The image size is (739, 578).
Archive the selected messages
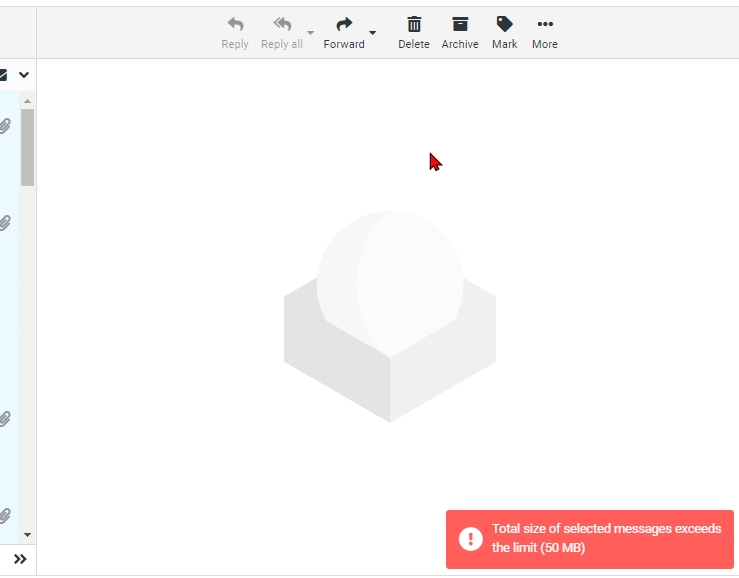pos(460,33)
